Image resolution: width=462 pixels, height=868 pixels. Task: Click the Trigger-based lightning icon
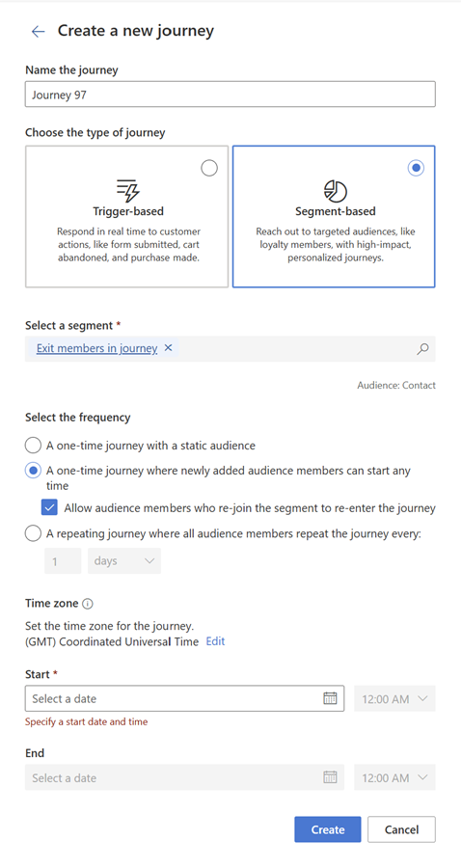(x=128, y=191)
